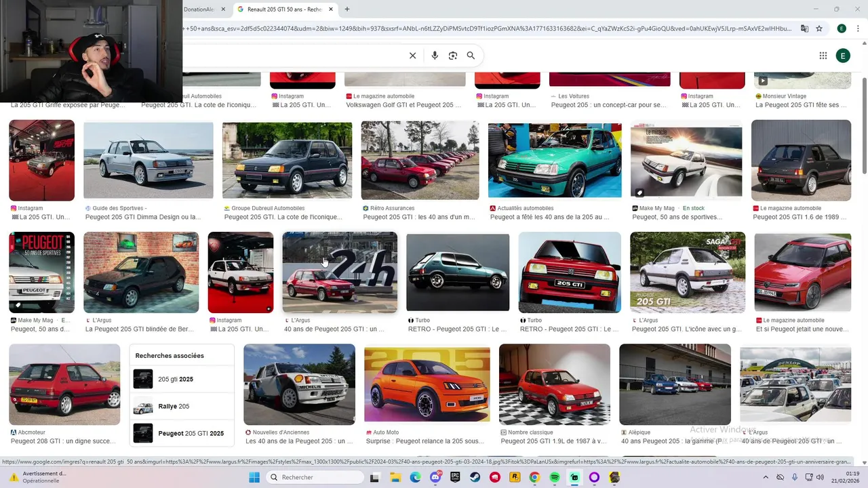
Task: Close the DonationAlerts tab
Action: pos(223,9)
